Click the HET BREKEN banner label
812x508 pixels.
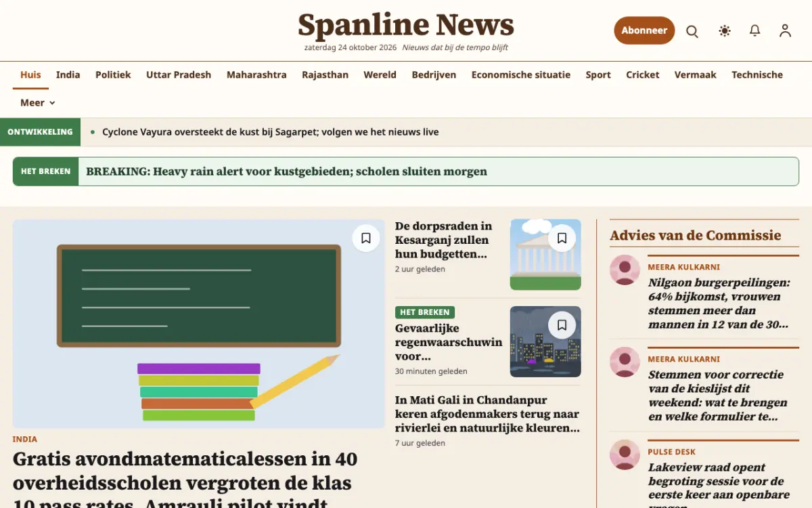(45, 171)
